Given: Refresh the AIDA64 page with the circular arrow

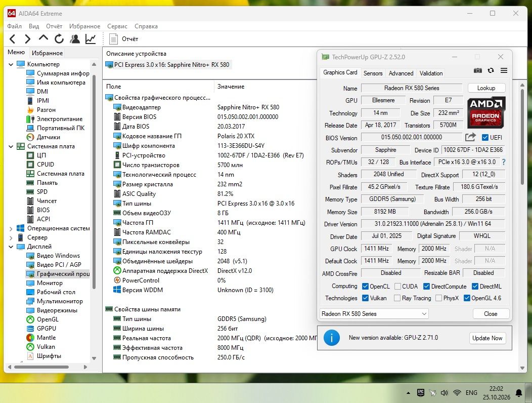Looking at the screenshot, I should [59, 39].
